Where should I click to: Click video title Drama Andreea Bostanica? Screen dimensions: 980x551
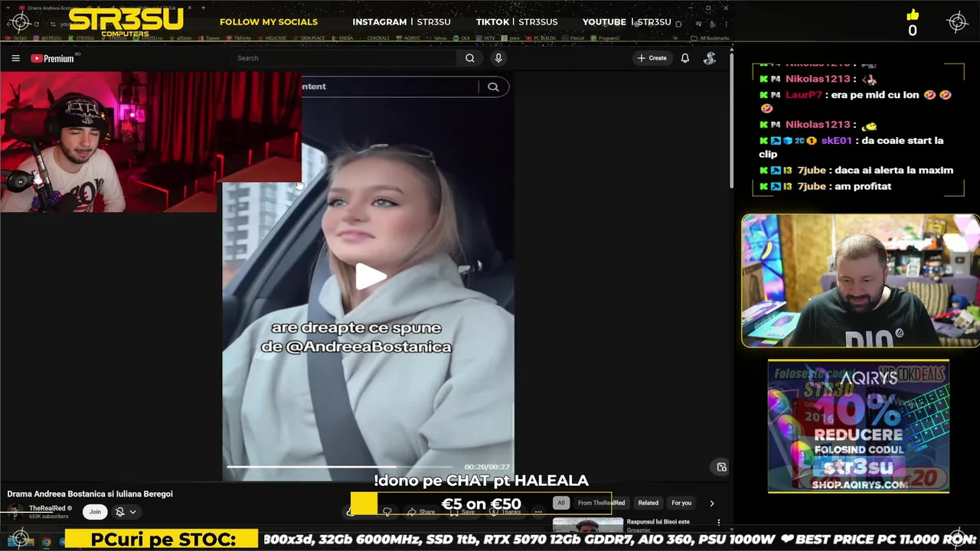[x=90, y=494]
